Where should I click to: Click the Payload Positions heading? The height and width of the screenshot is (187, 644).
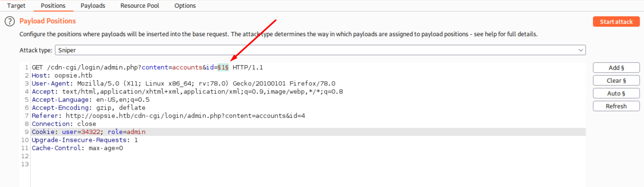coord(47,21)
